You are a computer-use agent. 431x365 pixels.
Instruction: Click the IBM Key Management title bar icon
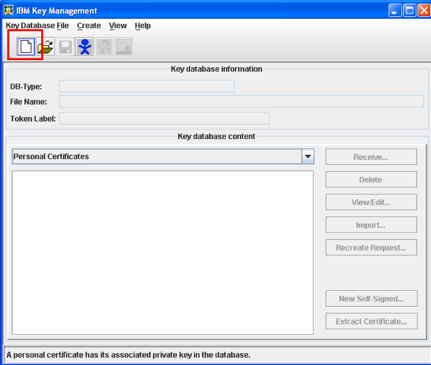8,10
